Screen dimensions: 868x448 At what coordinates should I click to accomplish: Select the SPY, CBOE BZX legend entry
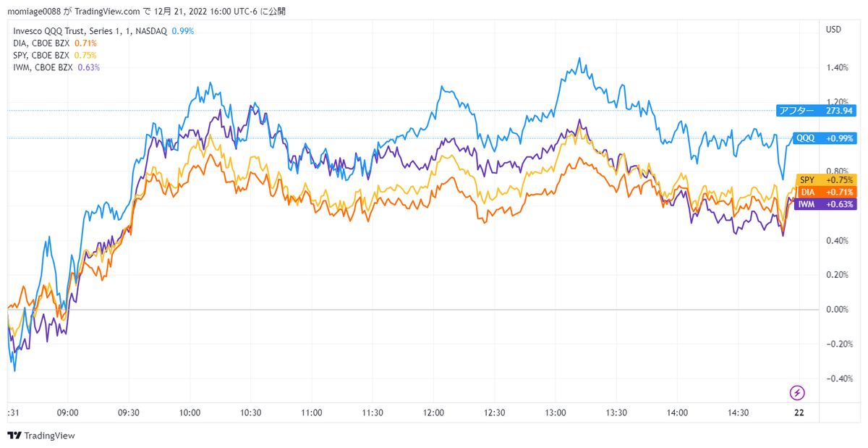[x=42, y=55]
